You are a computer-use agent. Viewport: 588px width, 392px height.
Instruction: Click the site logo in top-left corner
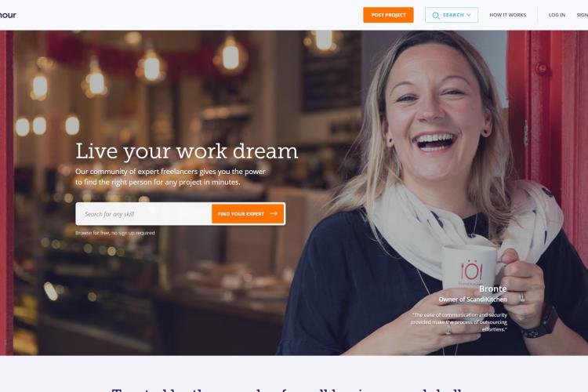point(8,15)
